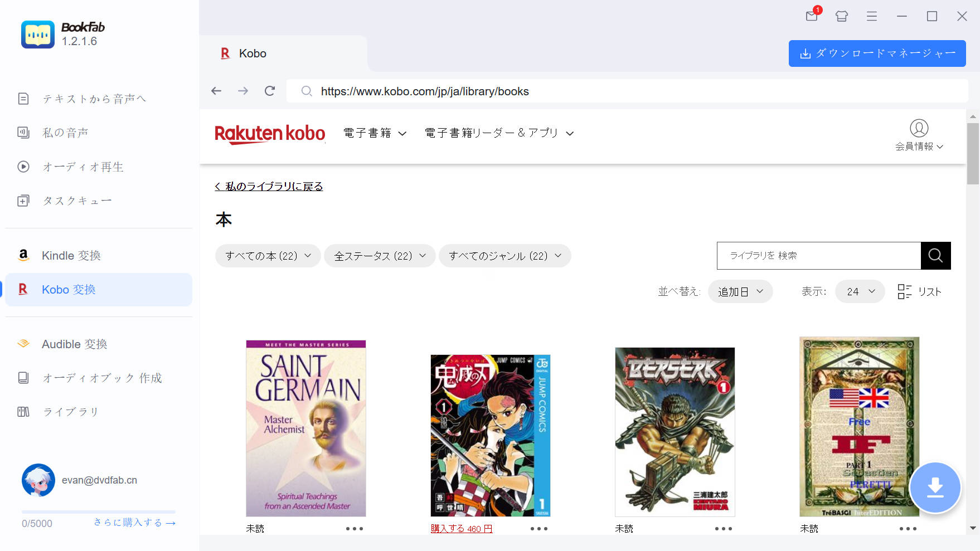Open the 追加日 sort order dropdown
The height and width of the screenshot is (551, 980).
pyautogui.click(x=740, y=291)
